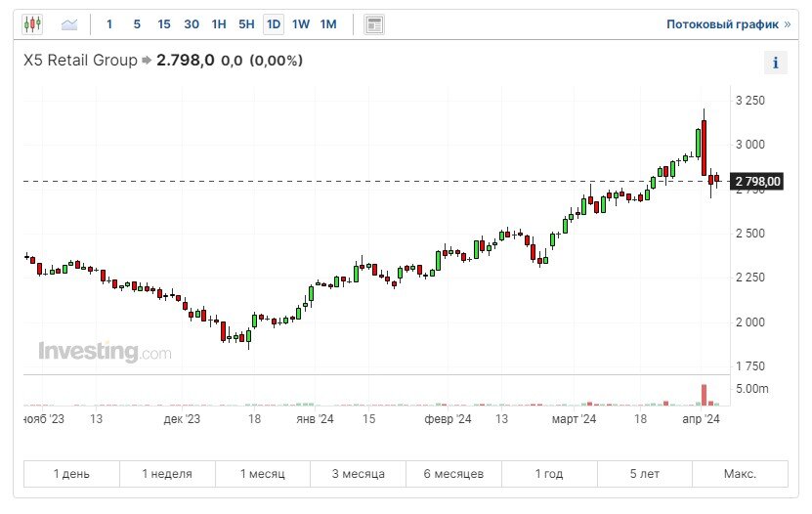Click the 2 798,00 current price label
This screenshot has width=812, height=514.
[x=757, y=181]
